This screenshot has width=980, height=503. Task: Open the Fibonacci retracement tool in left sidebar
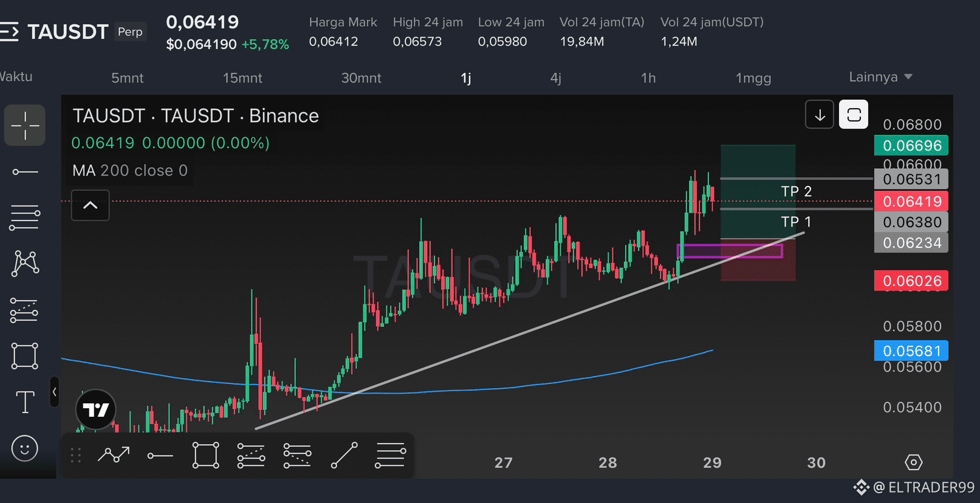(x=25, y=217)
